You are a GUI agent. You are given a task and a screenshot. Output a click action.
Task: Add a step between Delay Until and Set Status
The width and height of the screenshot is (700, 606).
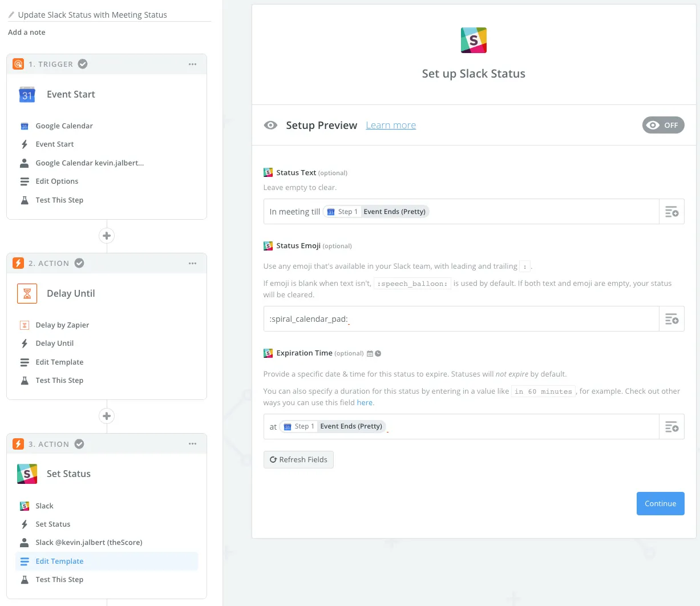coord(107,416)
